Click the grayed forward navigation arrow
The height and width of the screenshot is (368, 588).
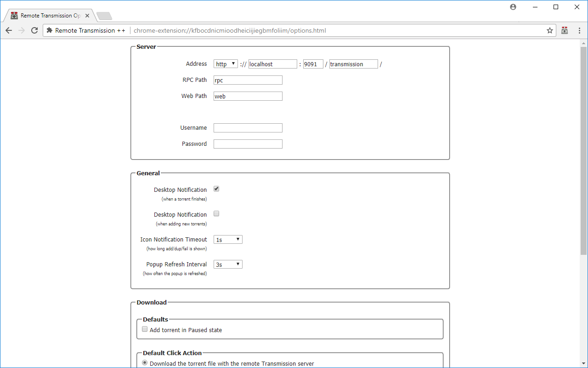point(22,30)
